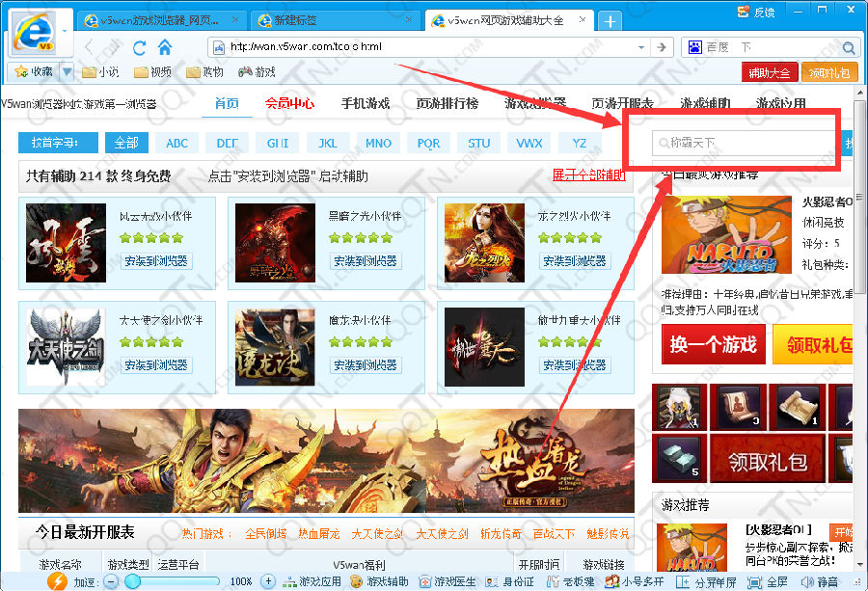Open the 游戏 bookmark with gamepad icon
Screen dimensions: 868x591
point(258,71)
